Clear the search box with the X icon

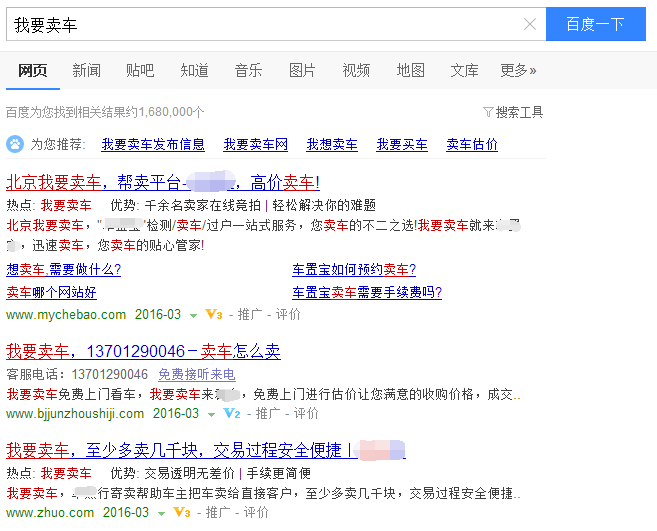point(529,25)
